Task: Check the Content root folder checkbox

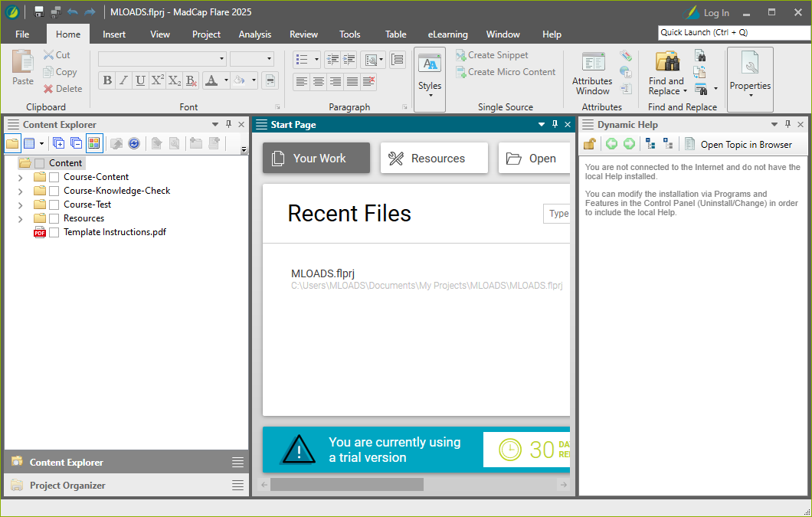Action: pyautogui.click(x=39, y=163)
